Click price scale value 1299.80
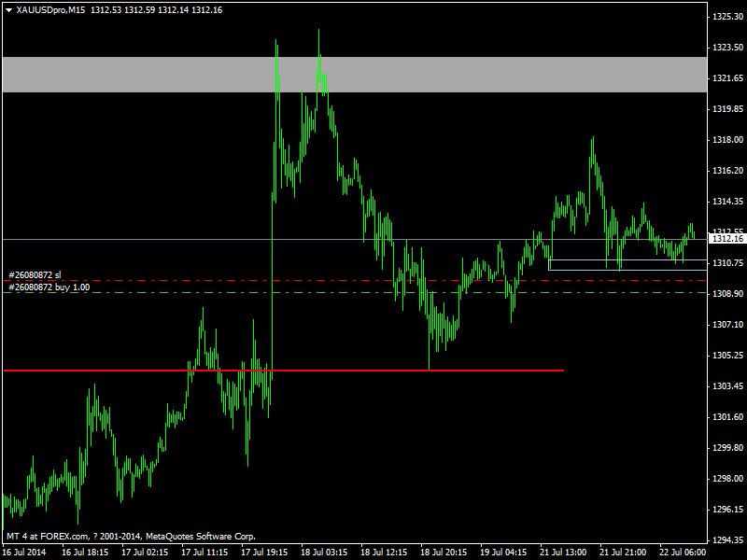747x560 pixels. pos(727,448)
